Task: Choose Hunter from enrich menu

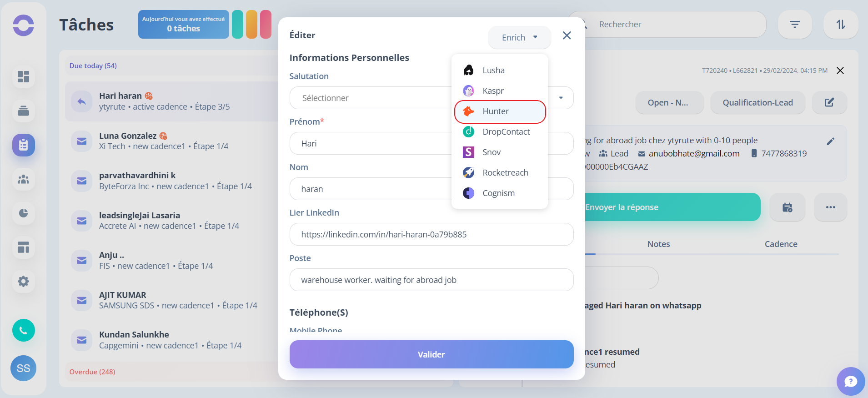Action: (500, 111)
